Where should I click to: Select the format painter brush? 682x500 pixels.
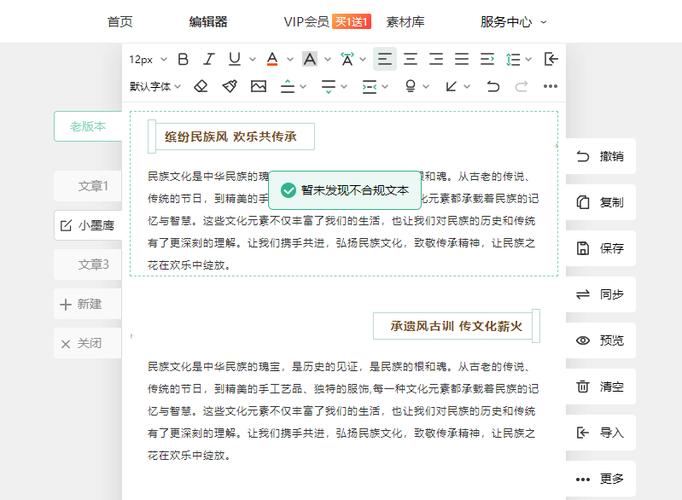(x=230, y=86)
